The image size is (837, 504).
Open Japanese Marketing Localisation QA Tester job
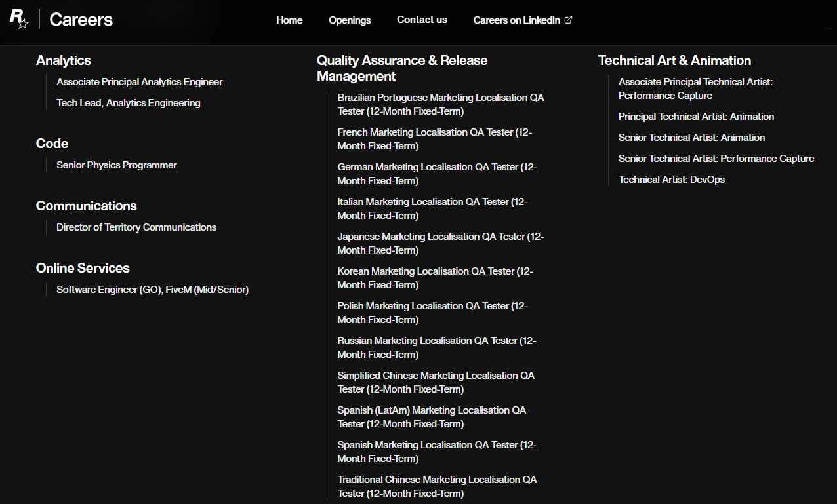point(441,243)
